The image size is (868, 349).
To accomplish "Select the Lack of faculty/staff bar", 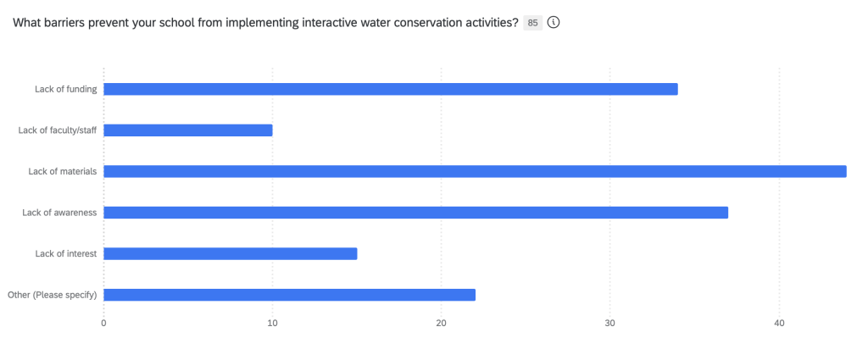I will [187, 130].
